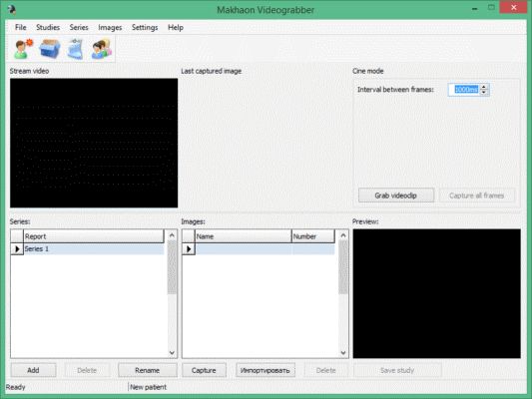Image resolution: width=532 pixels, height=399 pixels.
Task: Add a new series
Action: coord(33,370)
